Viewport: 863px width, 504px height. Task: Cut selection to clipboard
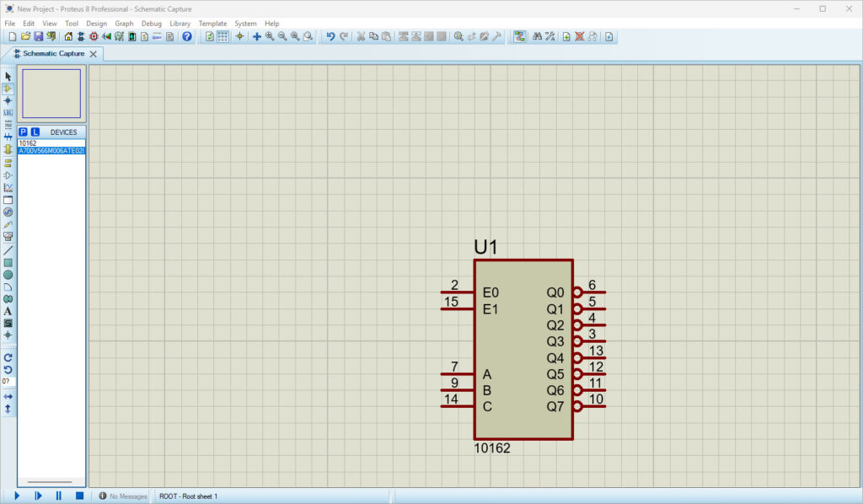[x=361, y=37]
